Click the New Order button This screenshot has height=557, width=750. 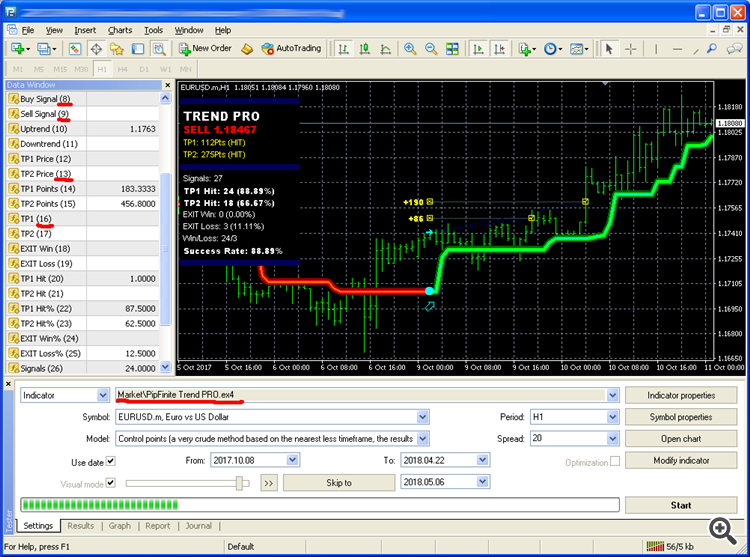(205, 48)
